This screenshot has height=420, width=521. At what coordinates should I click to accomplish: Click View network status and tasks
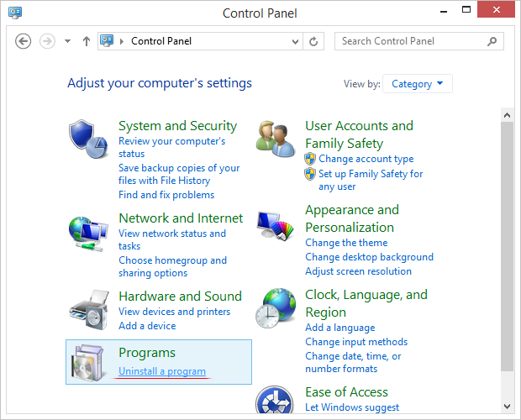[172, 239]
